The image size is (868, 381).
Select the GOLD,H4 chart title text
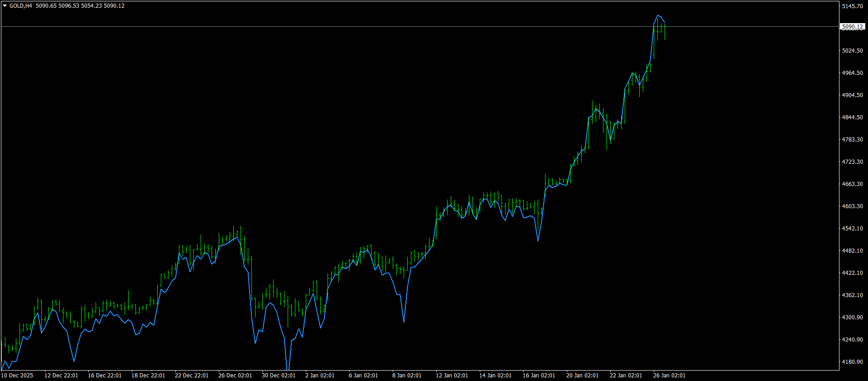pyautogui.click(x=21, y=6)
